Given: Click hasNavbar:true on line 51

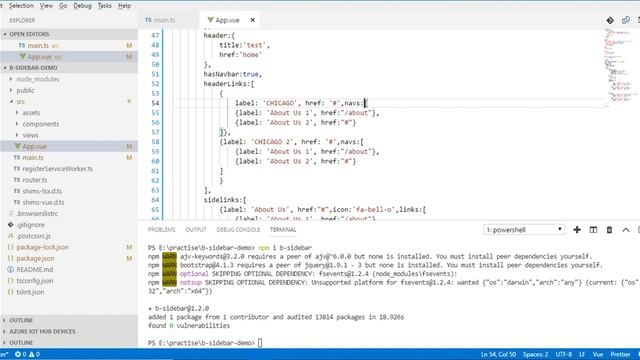Looking at the screenshot, I should [233, 74].
